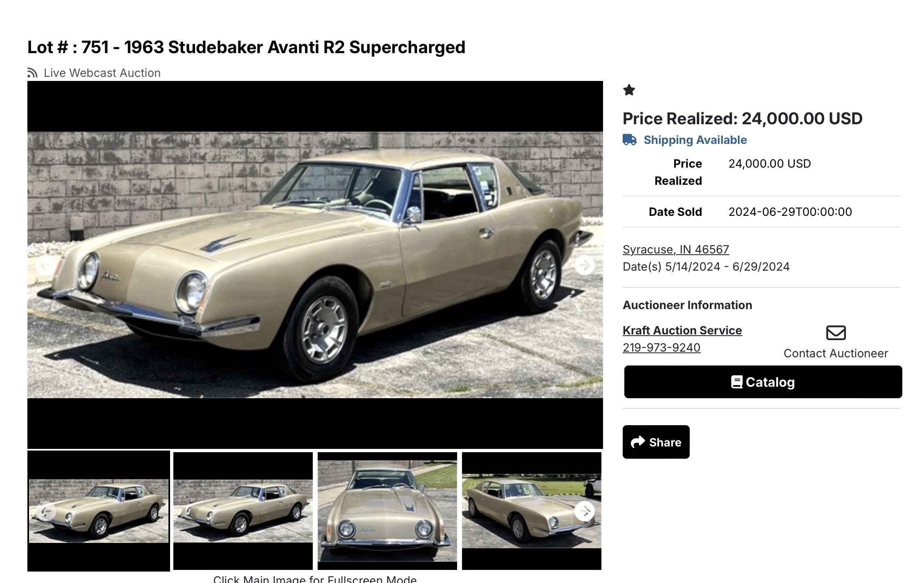
Task: Select the second car thumbnail
Action: tap(243, 511)
